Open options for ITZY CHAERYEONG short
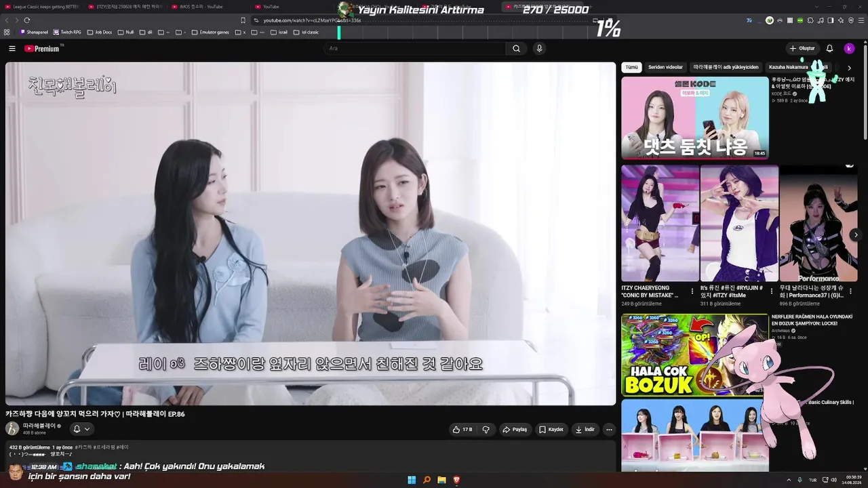The width and height of the screenshot is (868, 488). [x=692, y=291]
